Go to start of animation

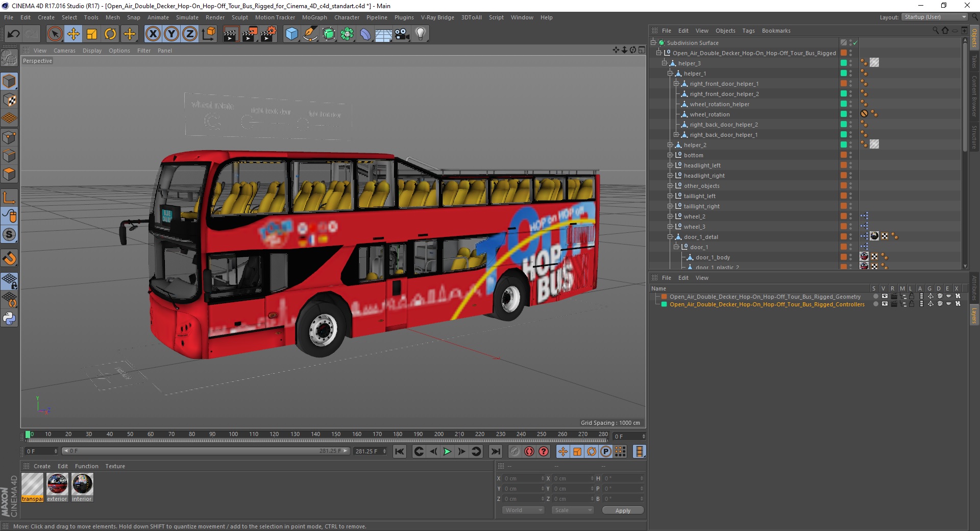pos(400,451)
